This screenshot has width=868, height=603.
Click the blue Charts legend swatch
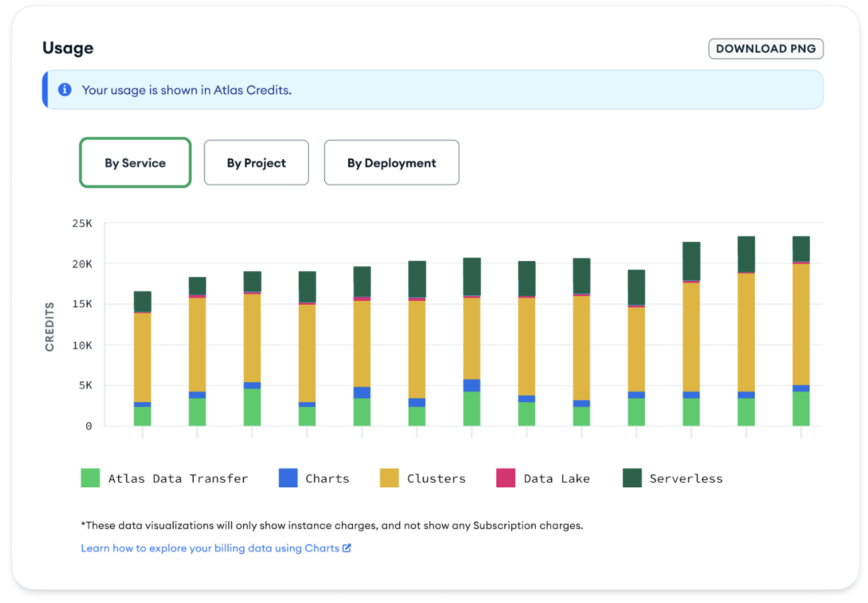coord(287,478)
